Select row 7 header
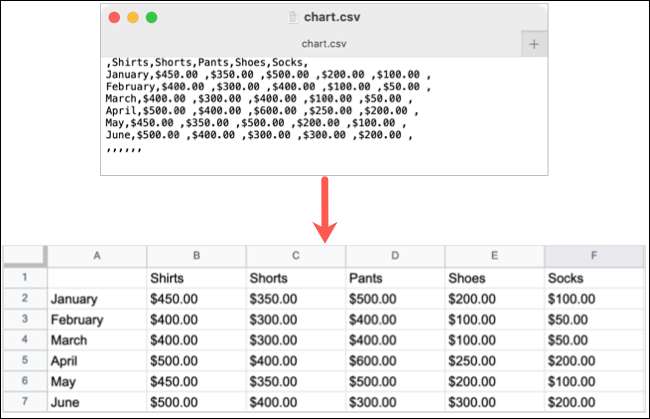Viewport: 650px width, 419px height. 24,402
